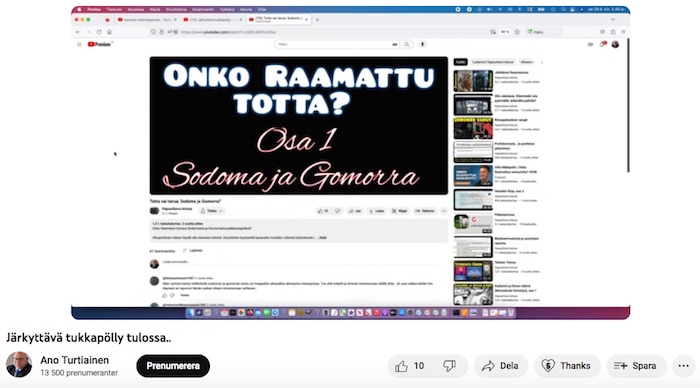The height and width of the screenshot is (388, 700).
Task: Open the Tilattu subscription dropdown
Action: (x=212, y=211)
